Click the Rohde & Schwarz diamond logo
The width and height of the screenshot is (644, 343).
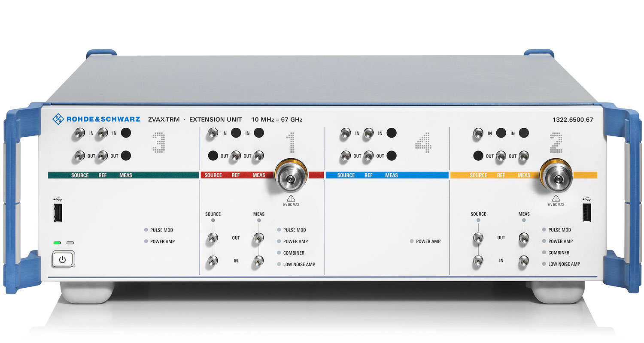click(x=58, y=120)
